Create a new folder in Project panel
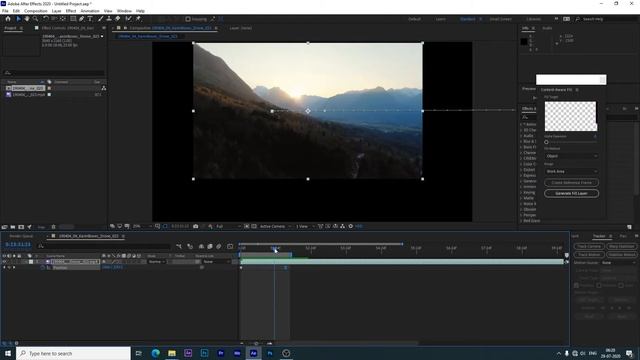Screen dimensions: 640x360 [x=13, y=227]
